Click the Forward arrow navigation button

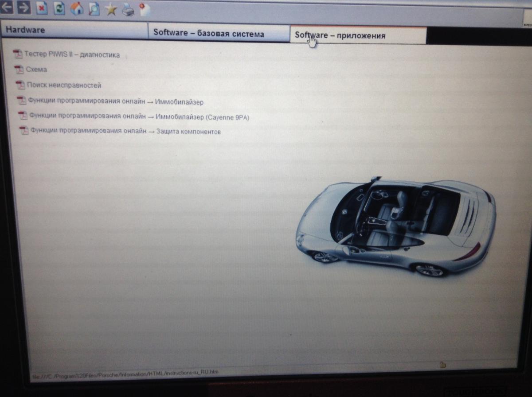24,8
